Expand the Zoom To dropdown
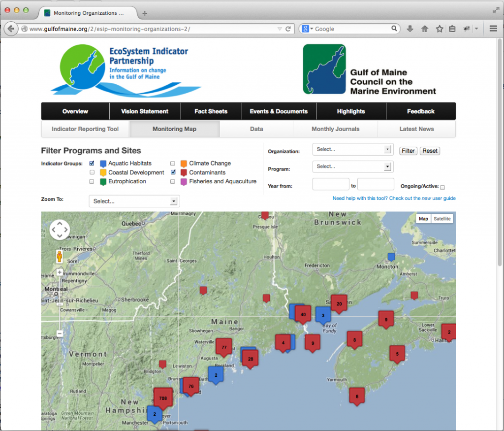 click(134, 201)
